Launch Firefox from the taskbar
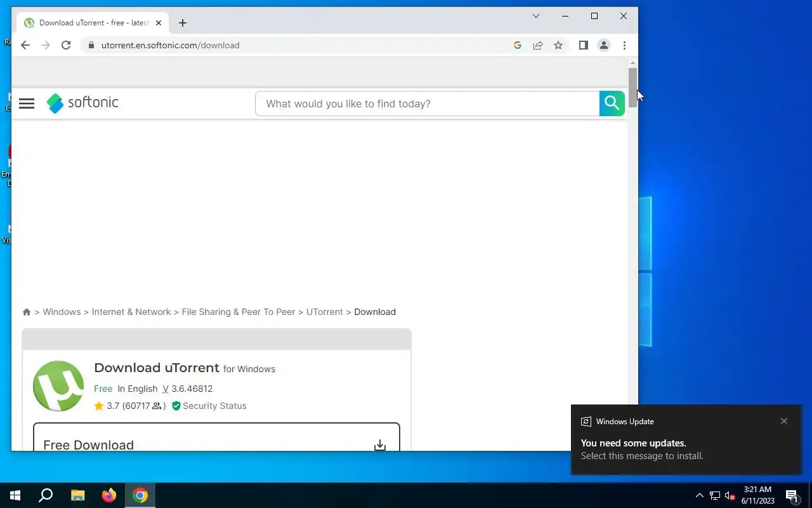 coord(109,495)
